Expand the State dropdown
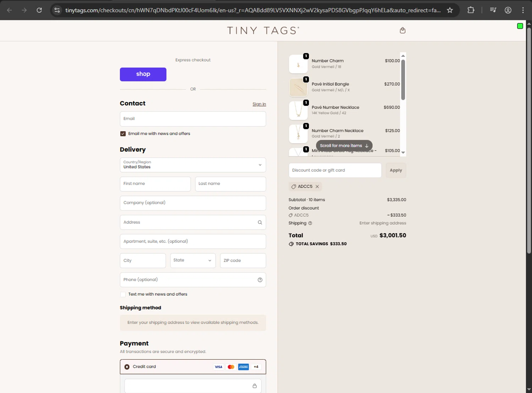 [193, 261]
